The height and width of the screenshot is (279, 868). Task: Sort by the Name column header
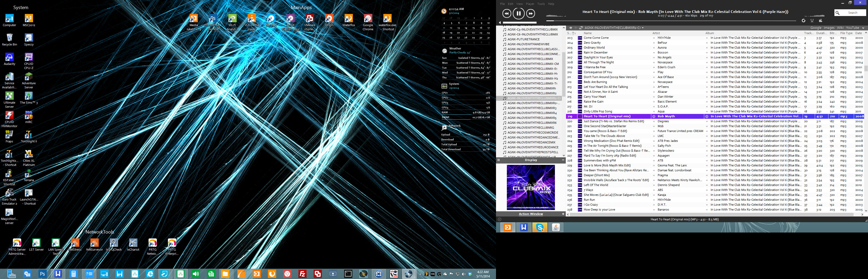click(x=587, y=33)
